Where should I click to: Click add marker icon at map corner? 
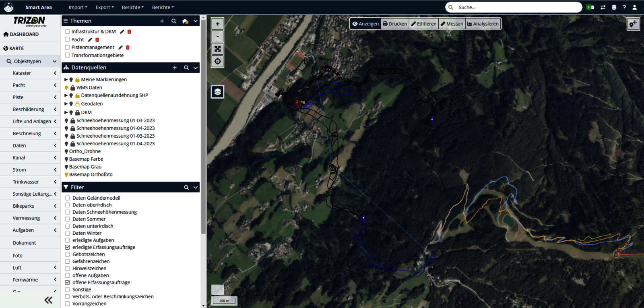click(633, 24)
